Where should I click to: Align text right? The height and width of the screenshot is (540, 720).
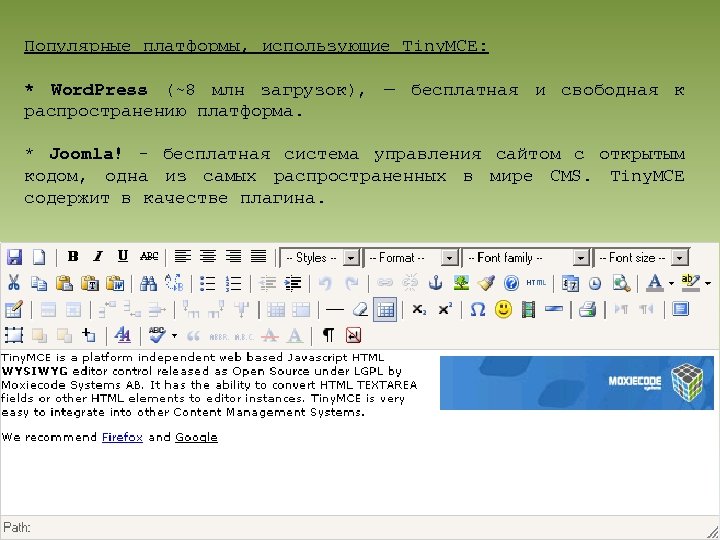click(233, 256)
